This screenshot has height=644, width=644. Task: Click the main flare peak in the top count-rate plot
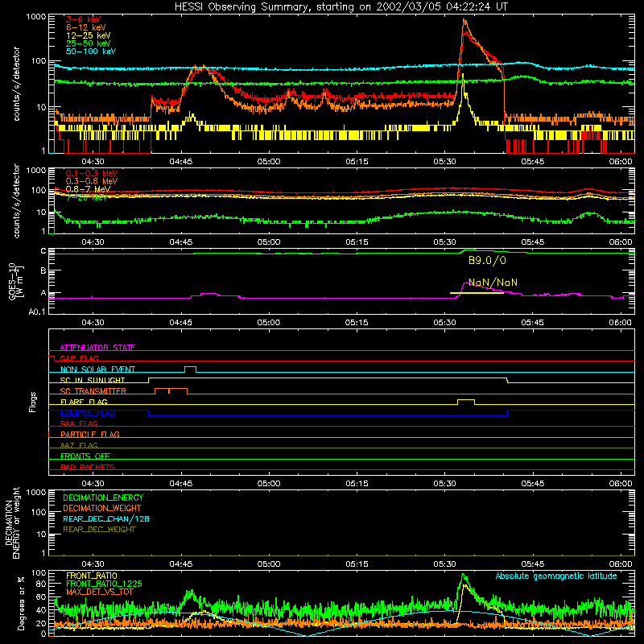tap(464, 21)
